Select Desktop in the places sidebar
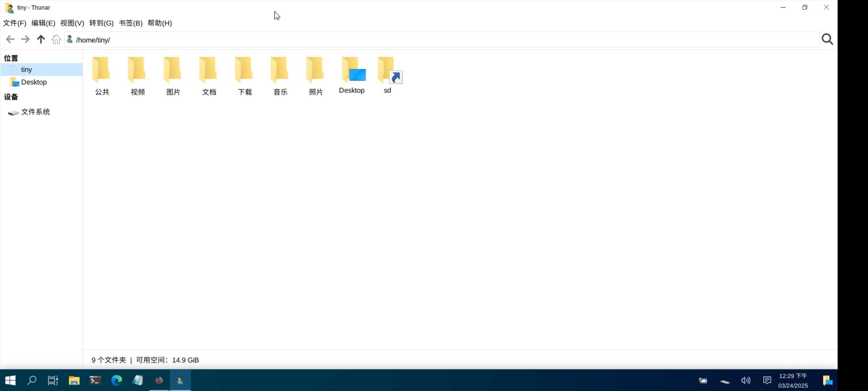This screenshot has height=391, width=868. point(35,82)
